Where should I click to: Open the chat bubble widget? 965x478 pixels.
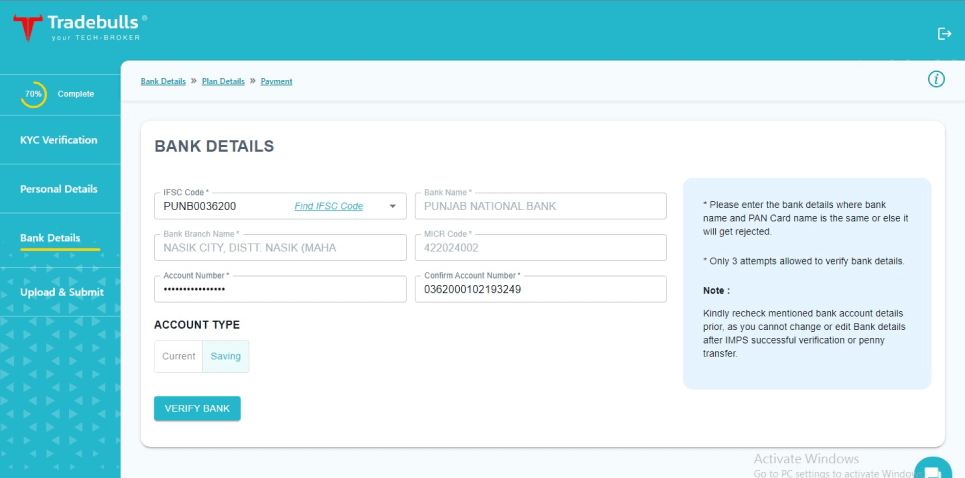(x=932, y=470)
